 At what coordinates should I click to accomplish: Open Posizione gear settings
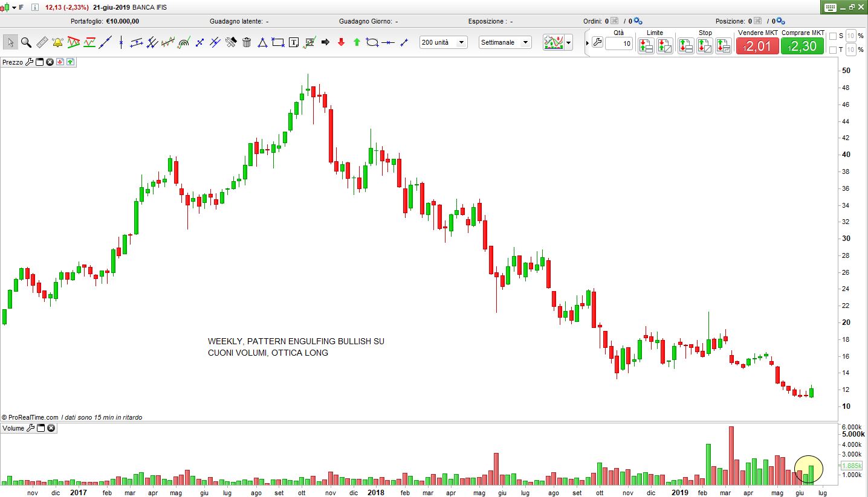tap(780, 21)
